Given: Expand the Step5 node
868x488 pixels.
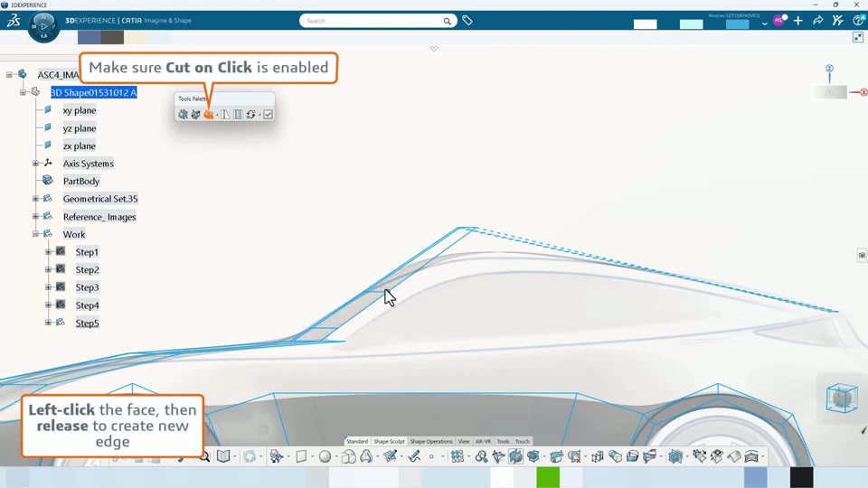Looking at the screenshot, I should 48,323.
